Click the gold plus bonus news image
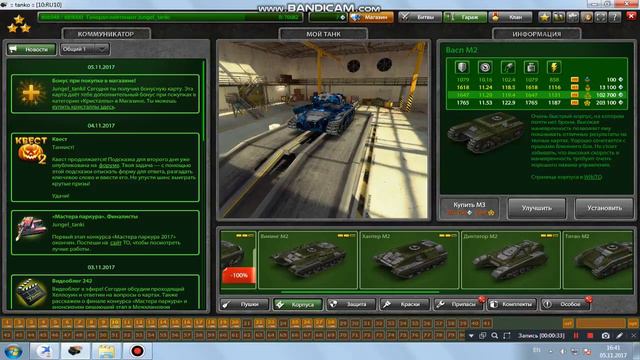 [x=31, y=93]
